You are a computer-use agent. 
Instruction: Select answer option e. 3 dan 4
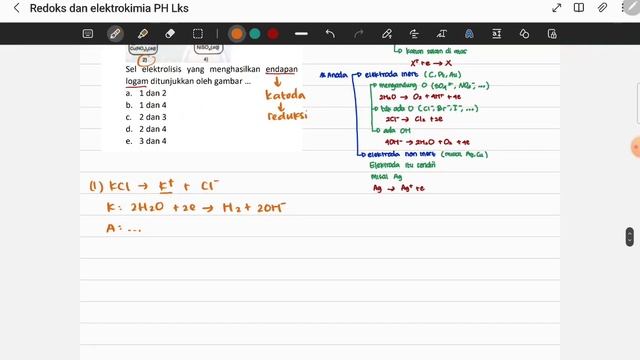click(x=146, y=141)
